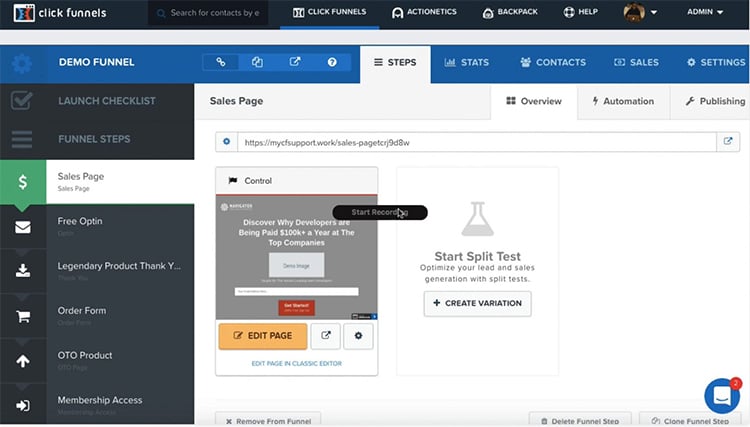Switch to the Settings tab
The image size is (750, 427).
click(x=716, y=63)
